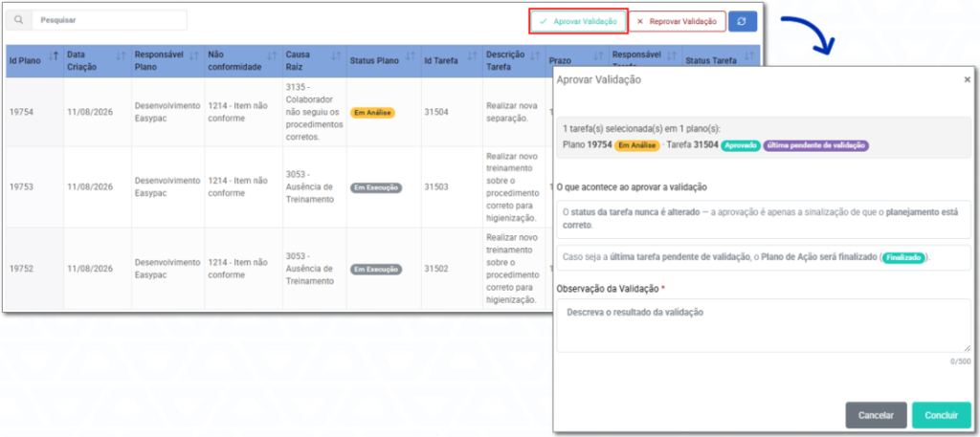Screen dimensions: 980x437
Task: Click the search magnifier icon
Action: tap(19, 20)
